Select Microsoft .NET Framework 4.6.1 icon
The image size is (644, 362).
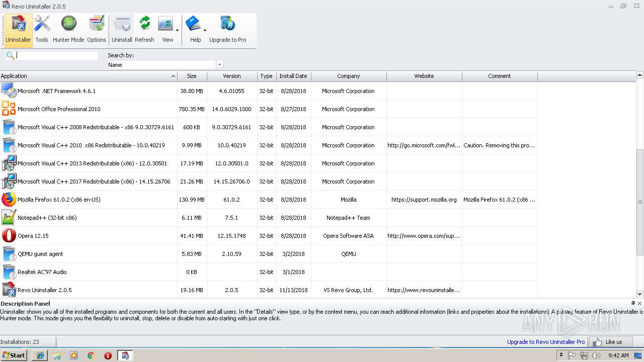click(x=9, y=91)
